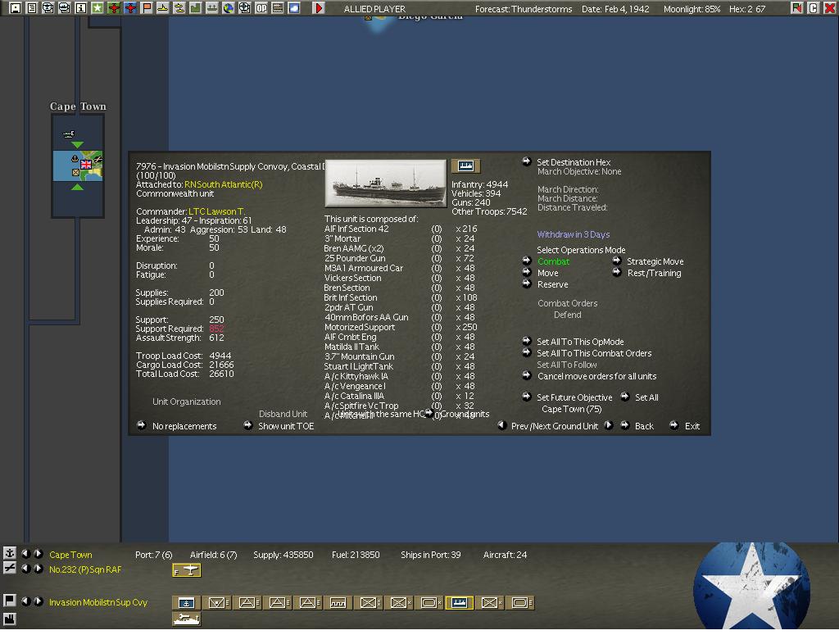
Task: Select Strategic Move operations mode
Action: tap(655, 261)
